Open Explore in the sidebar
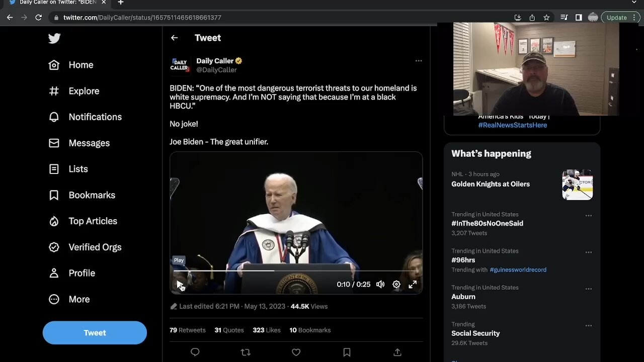 tap(74, 91)
